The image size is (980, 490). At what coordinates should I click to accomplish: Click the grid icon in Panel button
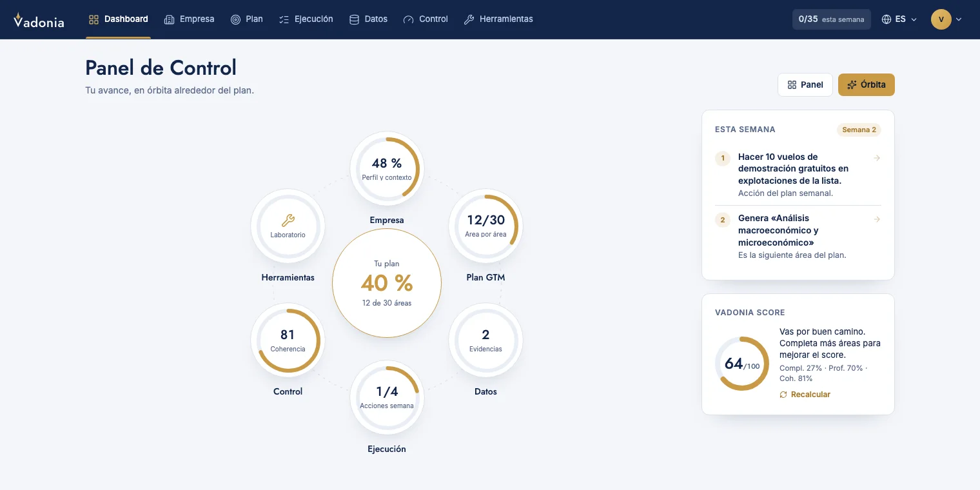coord(792,84)
